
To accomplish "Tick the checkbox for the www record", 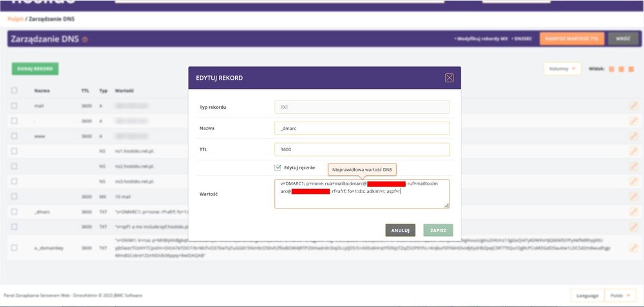I will point(14,136).
